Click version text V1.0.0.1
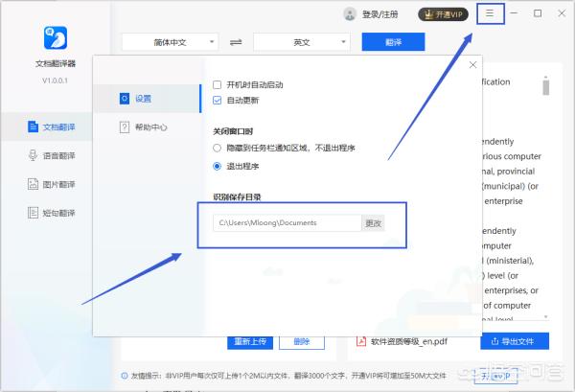Screen dimensions: 575x392 click(55, 81)
